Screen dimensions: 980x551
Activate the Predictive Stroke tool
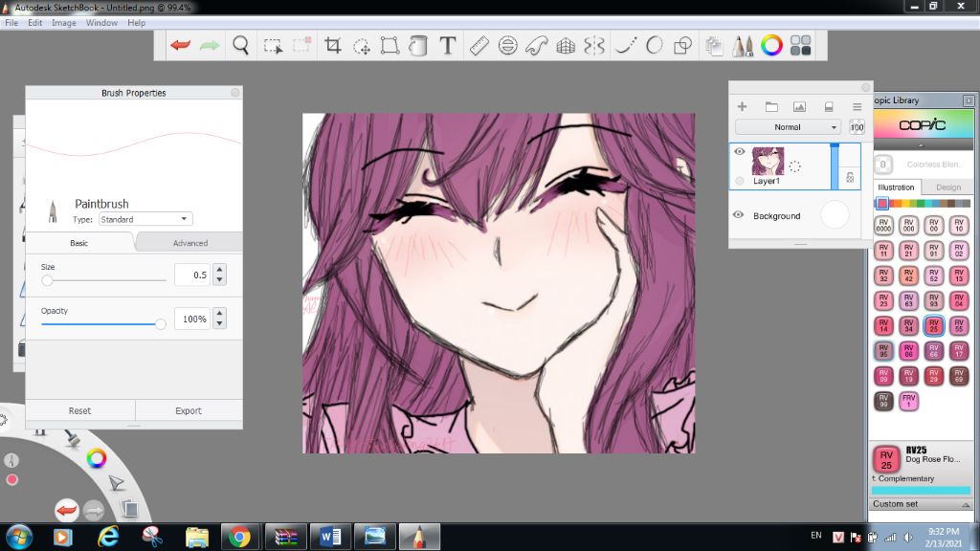pos(655,45)
